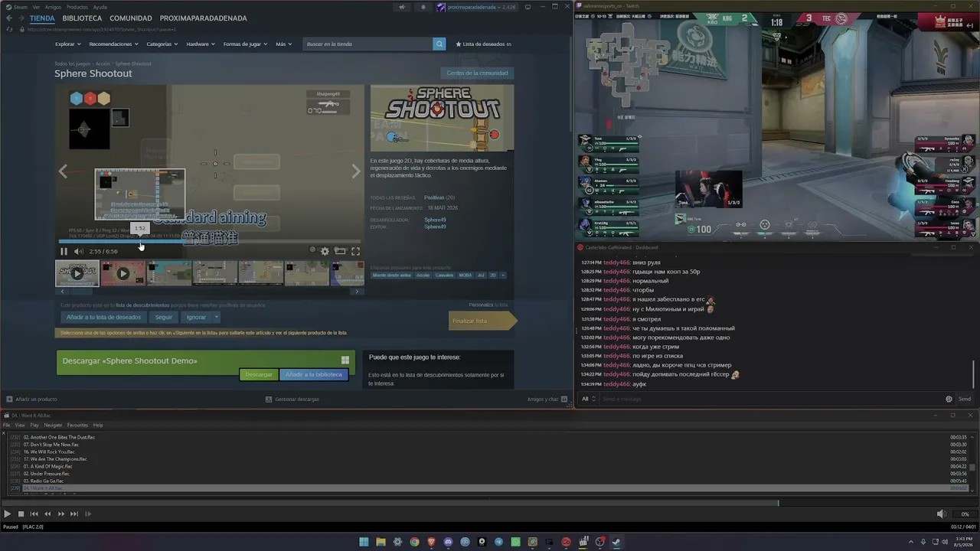Open the Steam icon in the taskbar

click(616, 542)
